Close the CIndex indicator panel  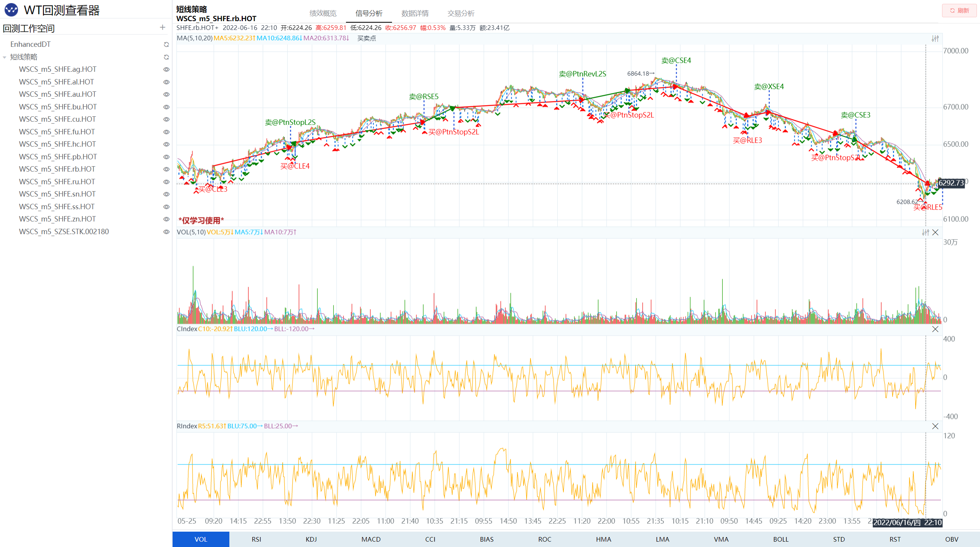click(x=936, y=329)
